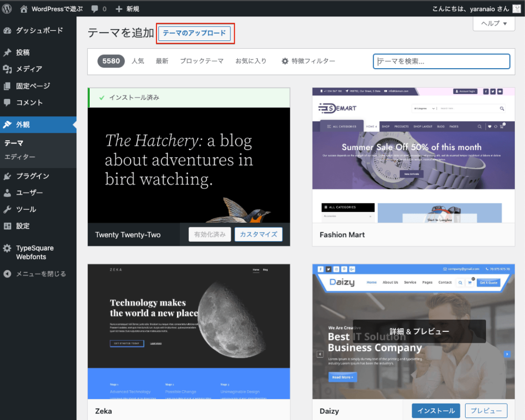Viewport: 525px width, 420px height.
Task: Open the Zeka theme screenshot
Action: point(189,332)
